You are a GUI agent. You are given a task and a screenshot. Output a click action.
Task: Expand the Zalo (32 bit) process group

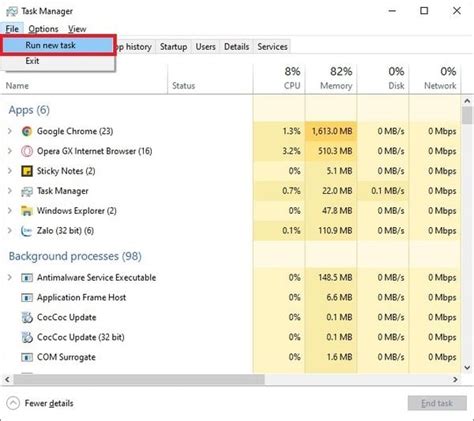[x=10, y=230]
